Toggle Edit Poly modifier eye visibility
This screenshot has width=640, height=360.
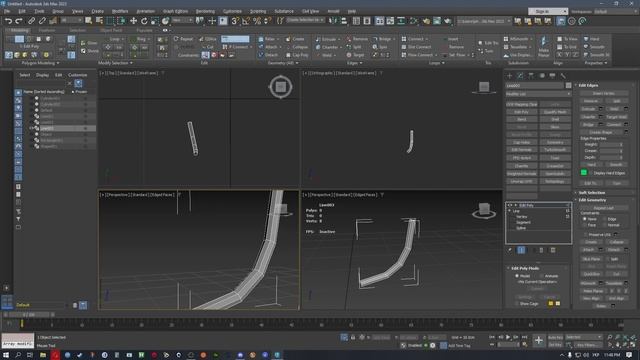tap(510, 205)
